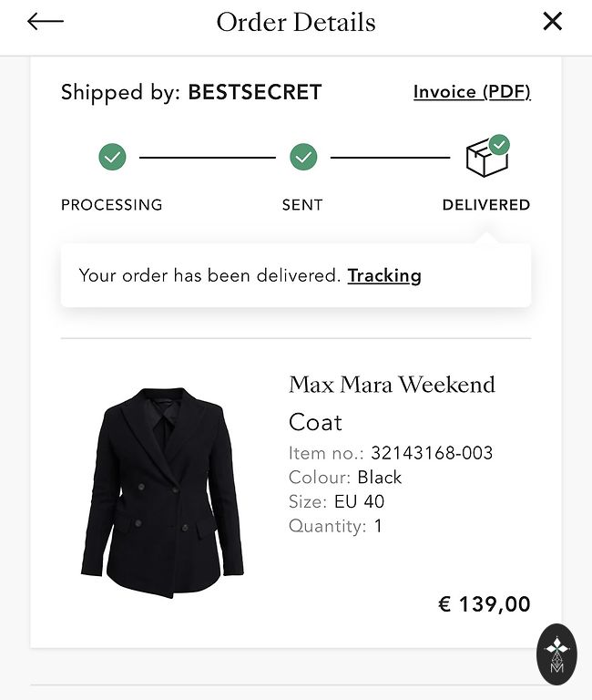Click the 'Shipped by: BESTSECRET' text

191,92
